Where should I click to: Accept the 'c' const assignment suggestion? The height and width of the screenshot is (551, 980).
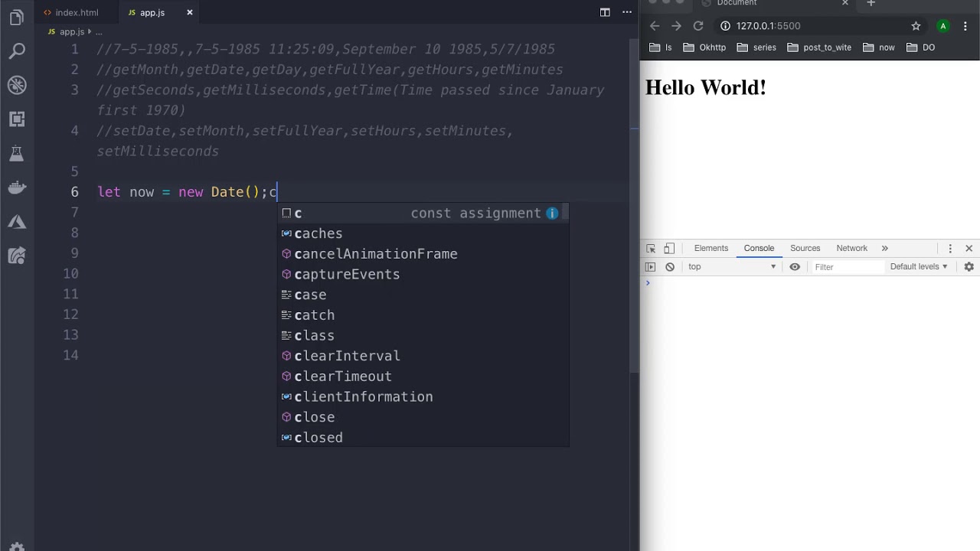tap(423, 213)
